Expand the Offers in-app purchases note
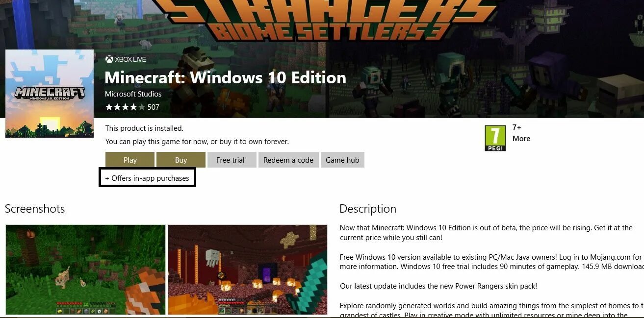The height and width of the screenshot is (318, 644). (x=147, y=178)
